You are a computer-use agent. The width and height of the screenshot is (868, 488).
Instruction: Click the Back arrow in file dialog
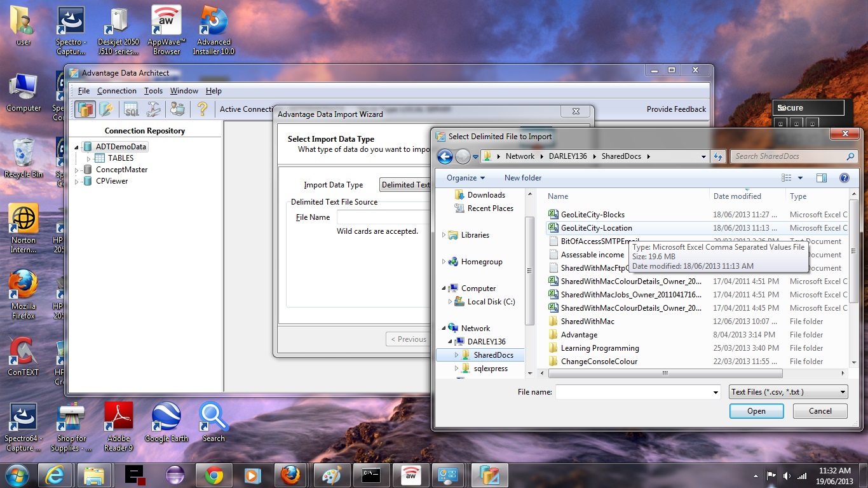(445, 156)
